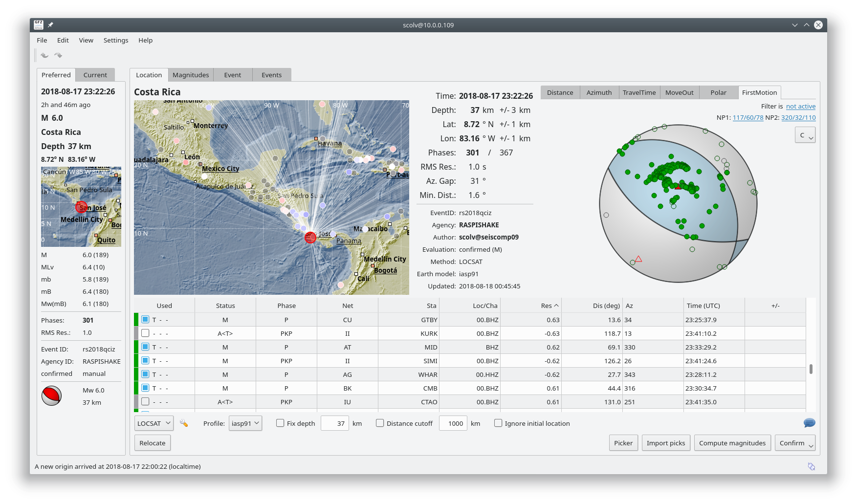Check the CTAO arrival used checkbox
857x504 pixels.
pyautogui.click(x=145, y=401)
